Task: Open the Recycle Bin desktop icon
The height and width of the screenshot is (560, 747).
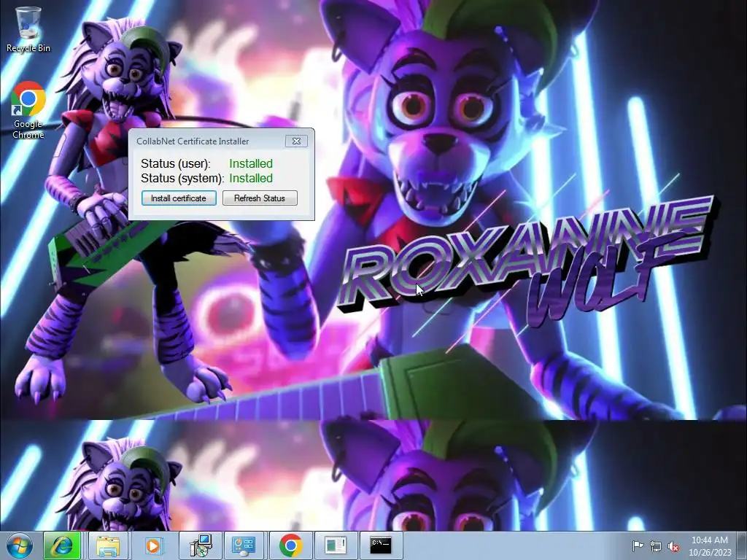Action: [x=28, y=29]
